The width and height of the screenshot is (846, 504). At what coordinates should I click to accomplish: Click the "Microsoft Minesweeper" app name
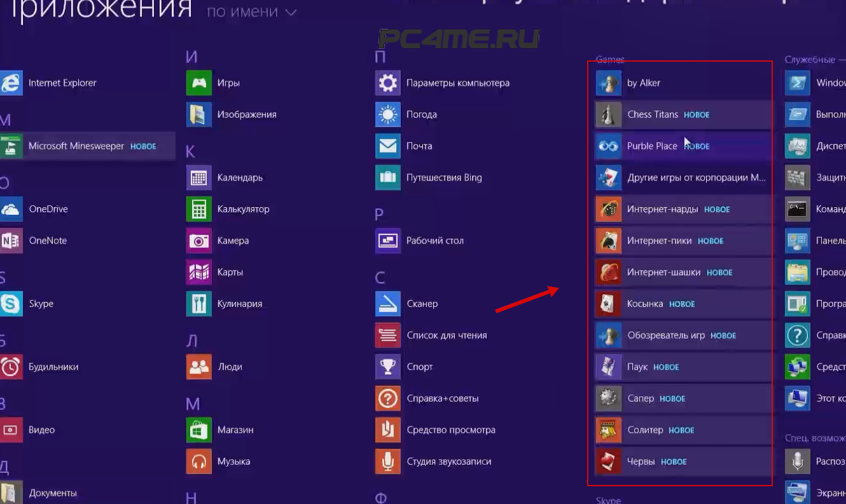pos(76,146)
